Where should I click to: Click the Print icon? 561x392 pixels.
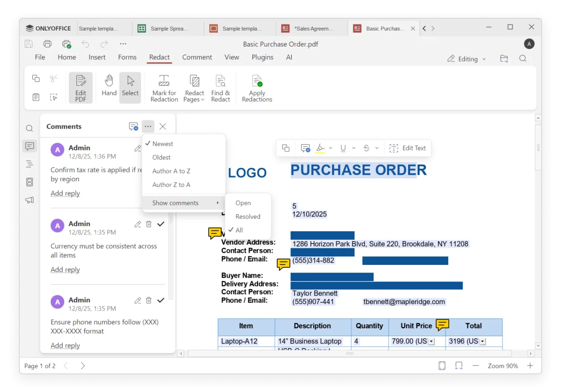47,44
